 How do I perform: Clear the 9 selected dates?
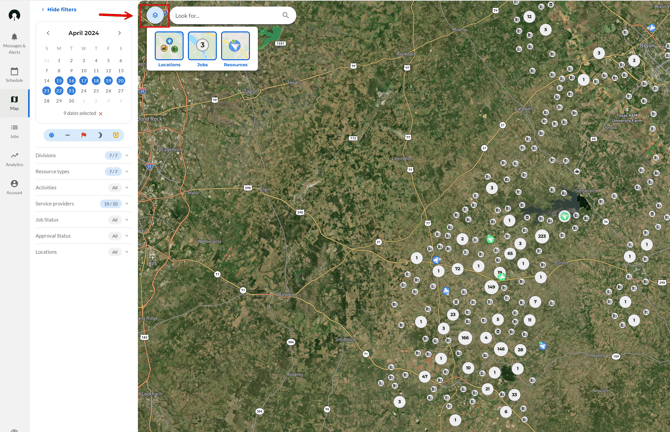click(101, 114)
